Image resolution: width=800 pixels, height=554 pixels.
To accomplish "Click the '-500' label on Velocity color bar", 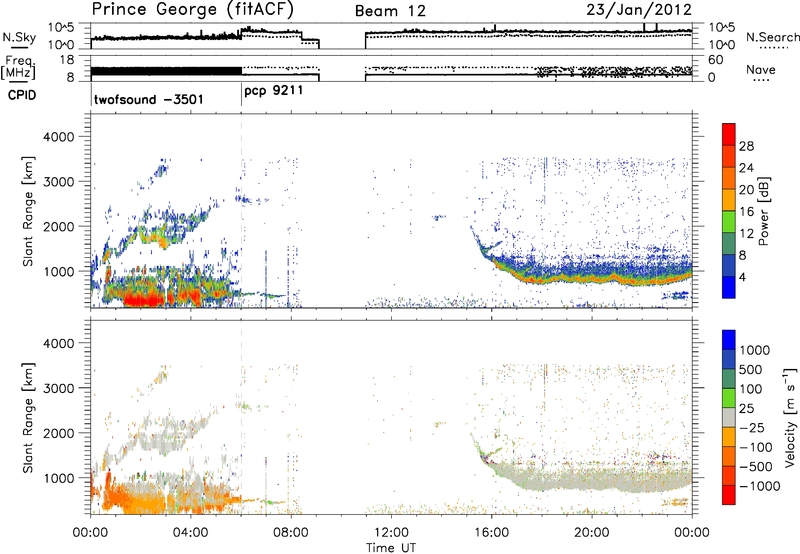I will point(755,467).
